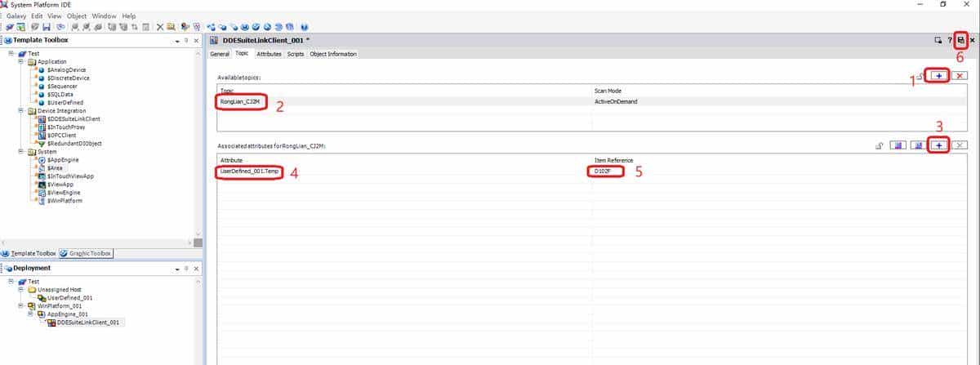Click the add attribute plus button
The width and height of the screenshot is (980, 365).
939,145
